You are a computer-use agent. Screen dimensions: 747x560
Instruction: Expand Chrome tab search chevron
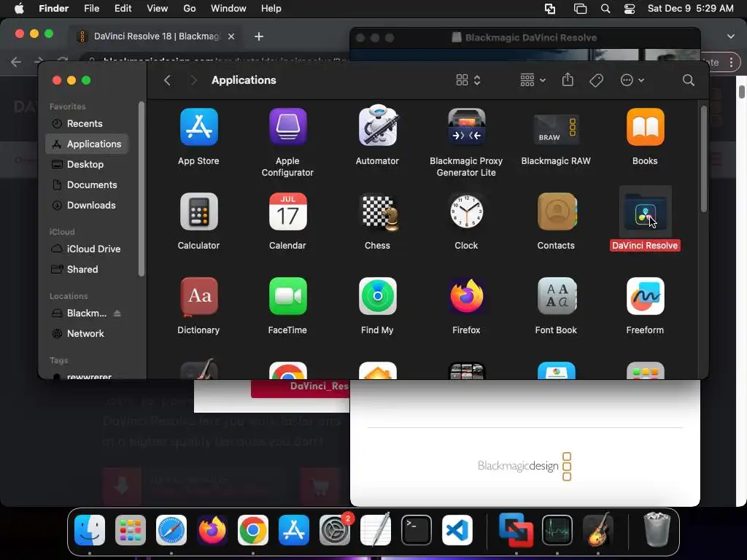tap(730, 36)
